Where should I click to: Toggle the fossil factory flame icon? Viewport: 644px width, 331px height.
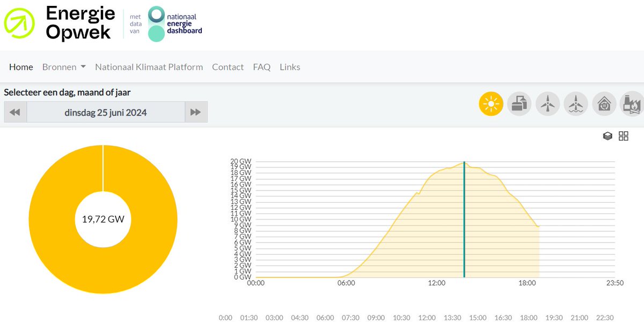point(632,104)
